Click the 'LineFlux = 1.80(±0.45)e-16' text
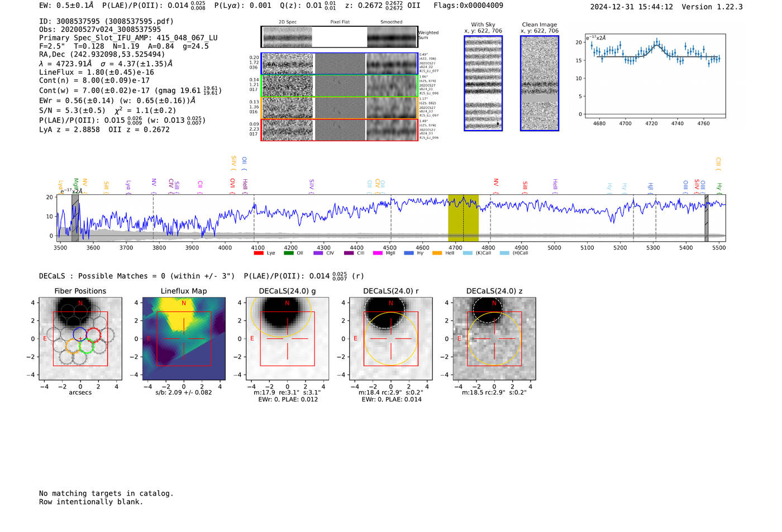 (97, 72)
